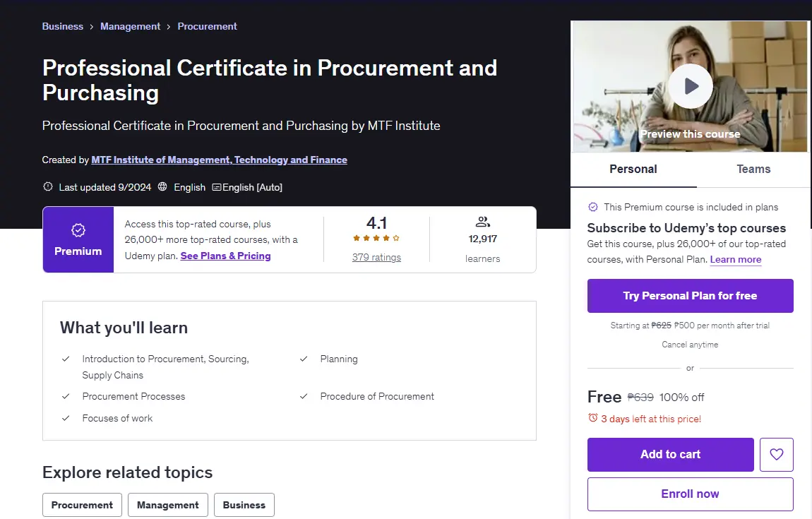Click the 'Preview this course' caption

click(x=691, y=134)
